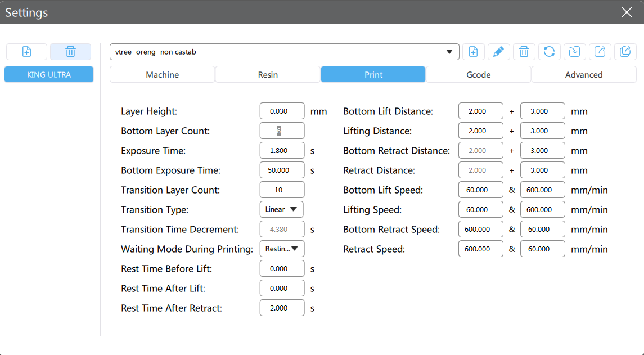Go to the Advanced tab
The width and height of the screenshot is (644, 355).
pos(583,75)
